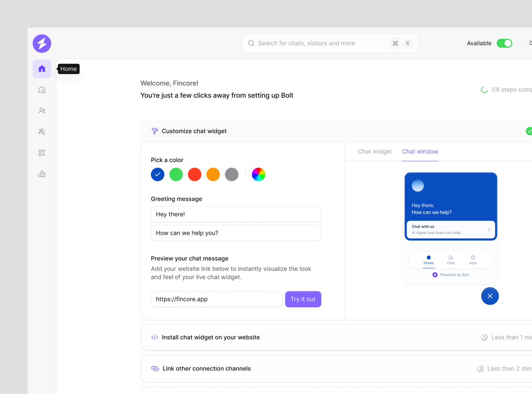Click the paint roller Customize icon
The height and width of the screenshot is (394, 532).
click(154, 131)
